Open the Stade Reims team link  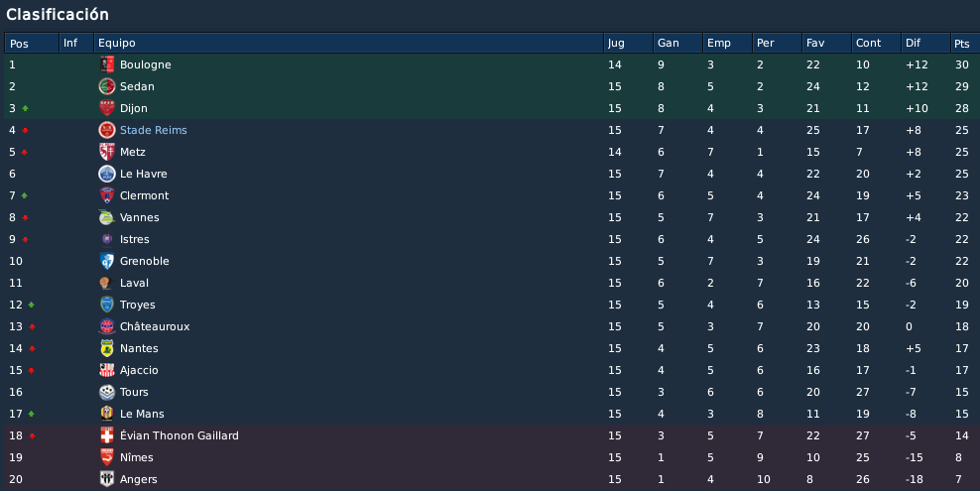click(153, 130)
